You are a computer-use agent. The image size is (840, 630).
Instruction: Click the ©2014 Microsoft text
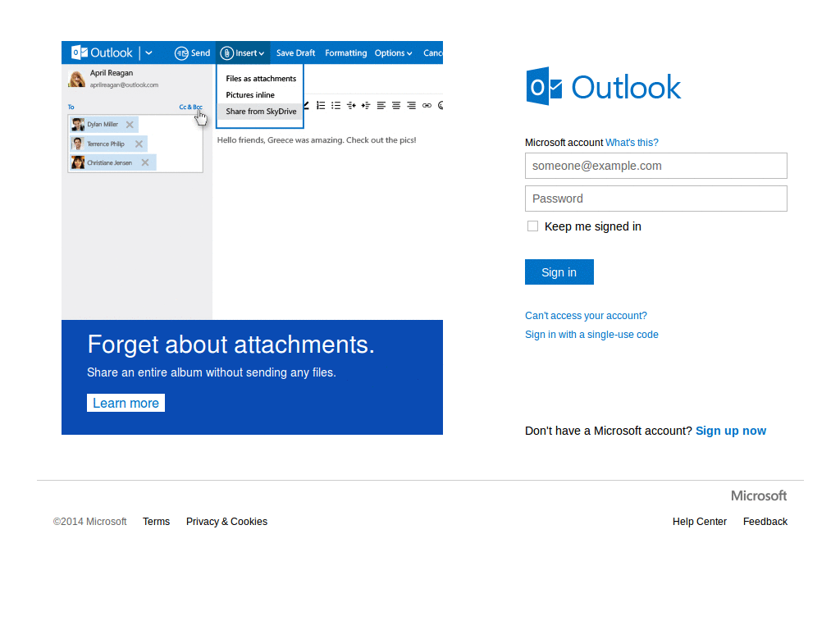click(90, 521)
